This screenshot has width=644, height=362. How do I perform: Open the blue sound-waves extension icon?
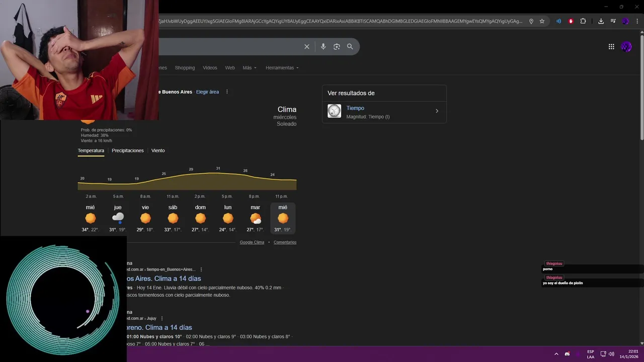point(558,21)
